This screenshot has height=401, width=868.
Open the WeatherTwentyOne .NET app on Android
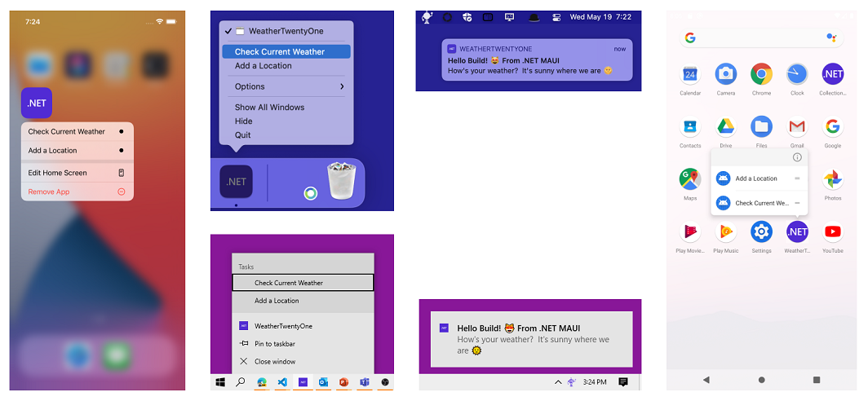pos(796,231)
